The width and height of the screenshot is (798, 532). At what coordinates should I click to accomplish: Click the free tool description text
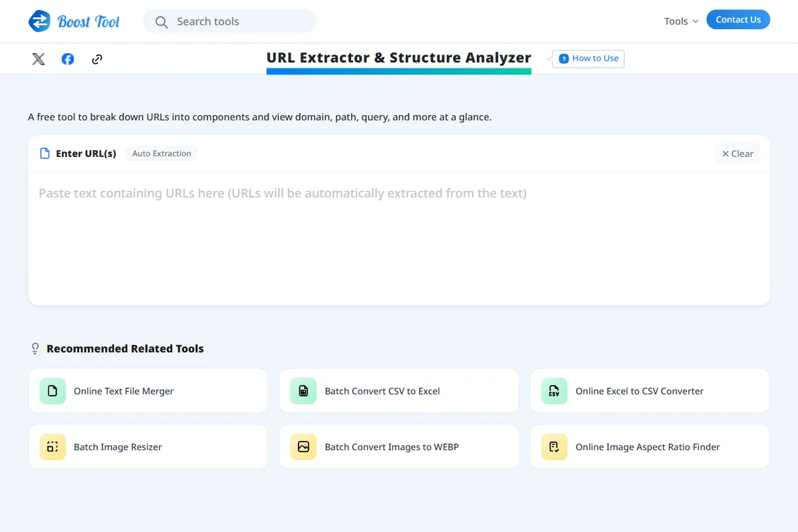click(x=260, y=117)
